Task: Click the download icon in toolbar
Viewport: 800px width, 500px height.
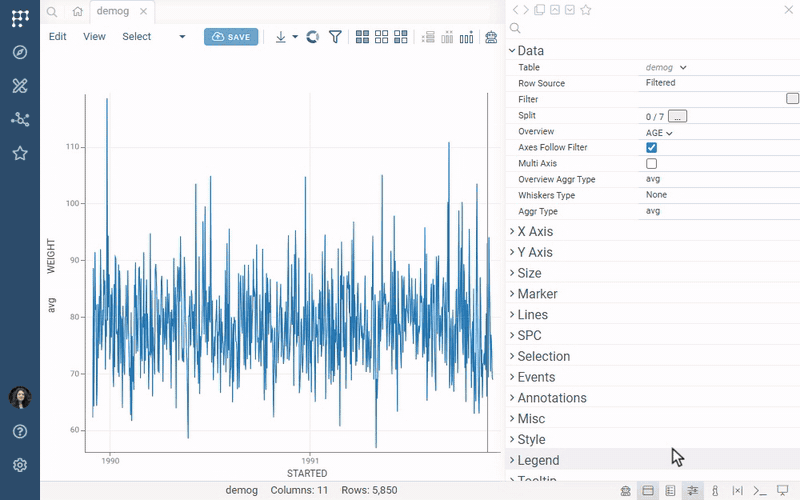Action: pyautogui.click(x=281, y=37)
